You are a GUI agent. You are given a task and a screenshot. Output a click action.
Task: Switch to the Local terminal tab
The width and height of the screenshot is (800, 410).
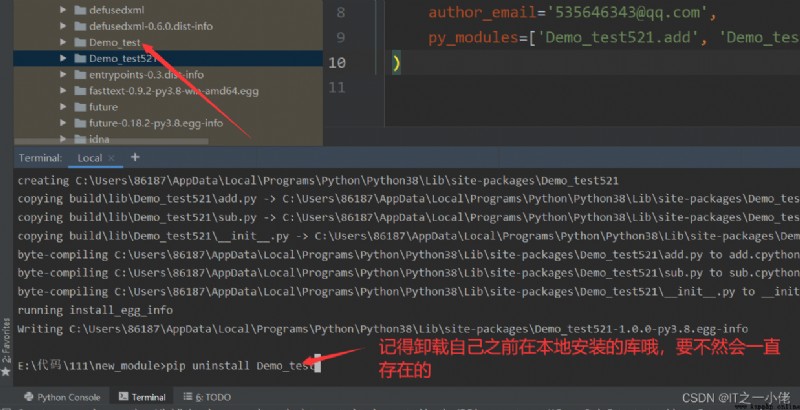89,158
